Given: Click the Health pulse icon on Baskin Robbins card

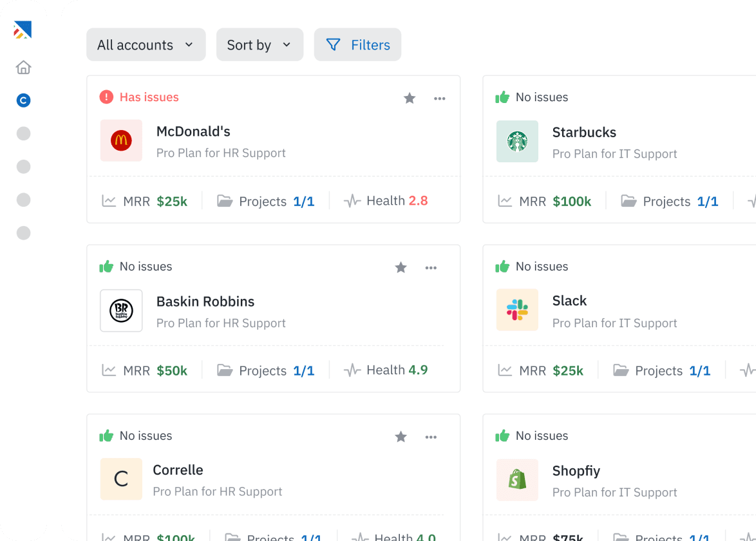Looking at the screenshot, I should pyautogui.click(x=352, y=370).
